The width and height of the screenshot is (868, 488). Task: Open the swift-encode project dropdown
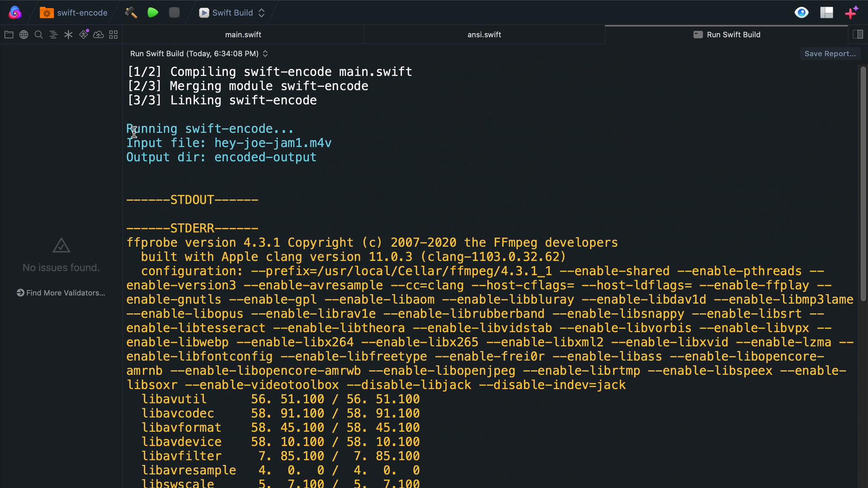[74, 13]
